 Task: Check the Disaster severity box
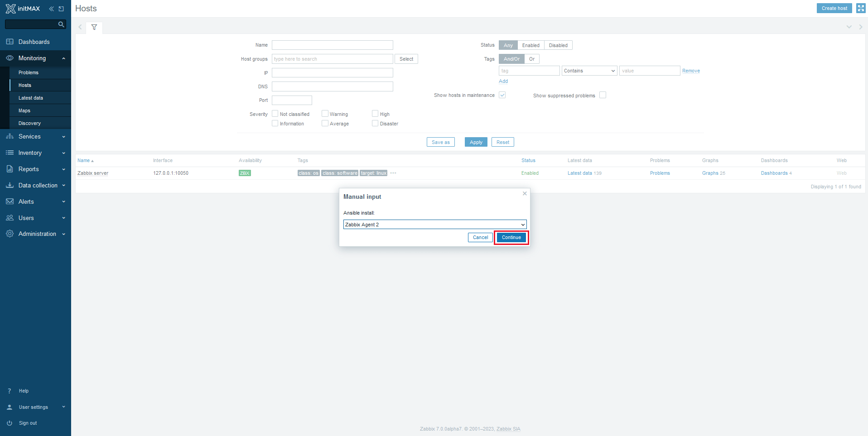[375, 123]
